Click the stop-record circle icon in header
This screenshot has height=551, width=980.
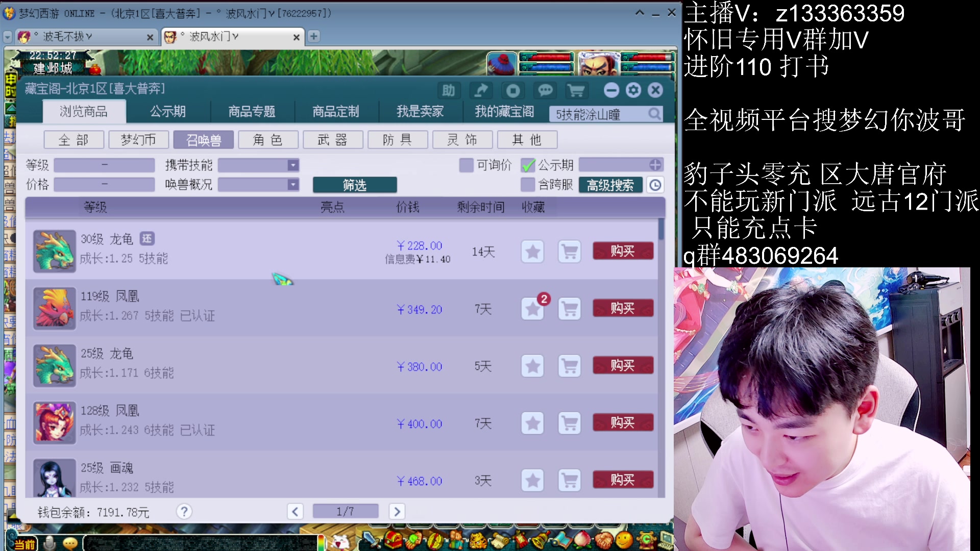pyautogui.click(x=513, y=91)
